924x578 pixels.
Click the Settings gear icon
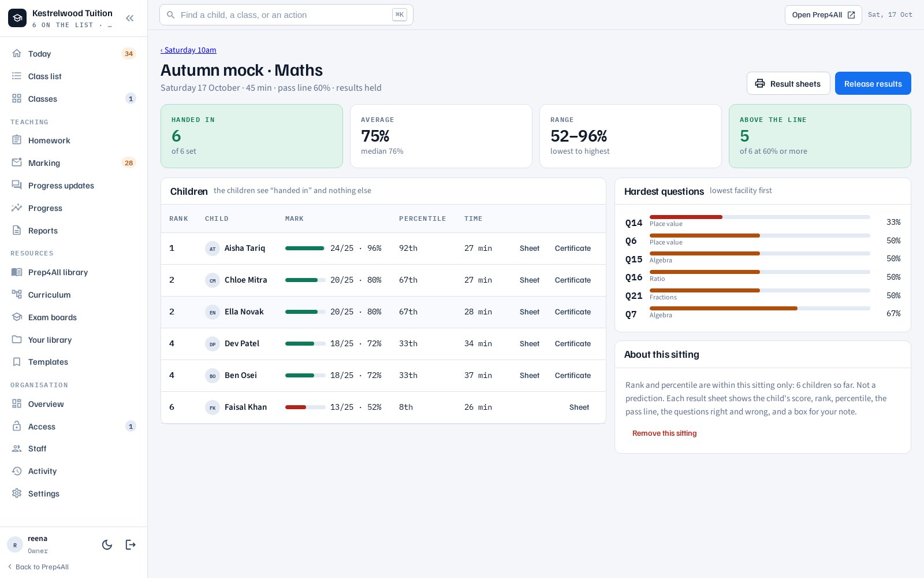point(17,493)
